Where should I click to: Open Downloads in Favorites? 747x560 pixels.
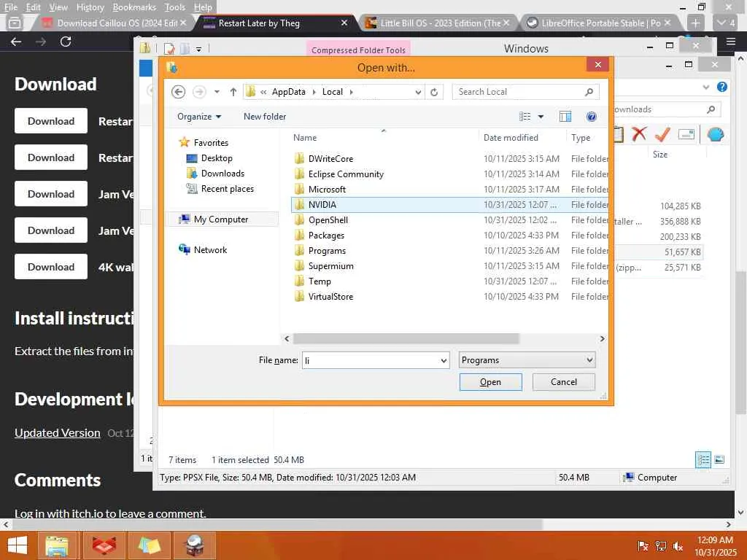coord(222,174)
